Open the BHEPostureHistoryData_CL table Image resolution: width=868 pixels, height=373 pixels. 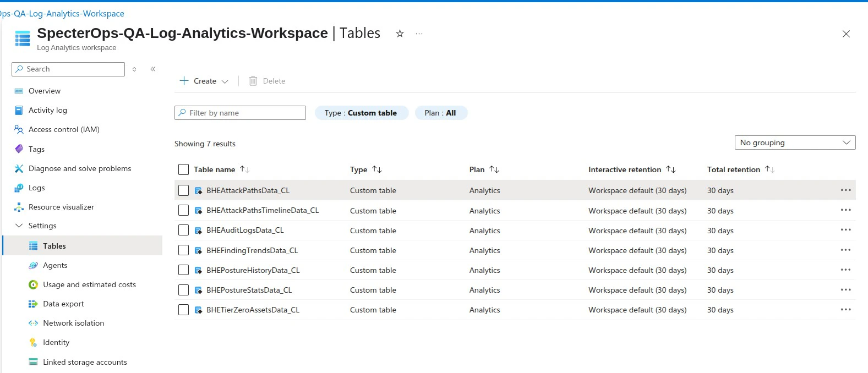click(x=253, y=270)
